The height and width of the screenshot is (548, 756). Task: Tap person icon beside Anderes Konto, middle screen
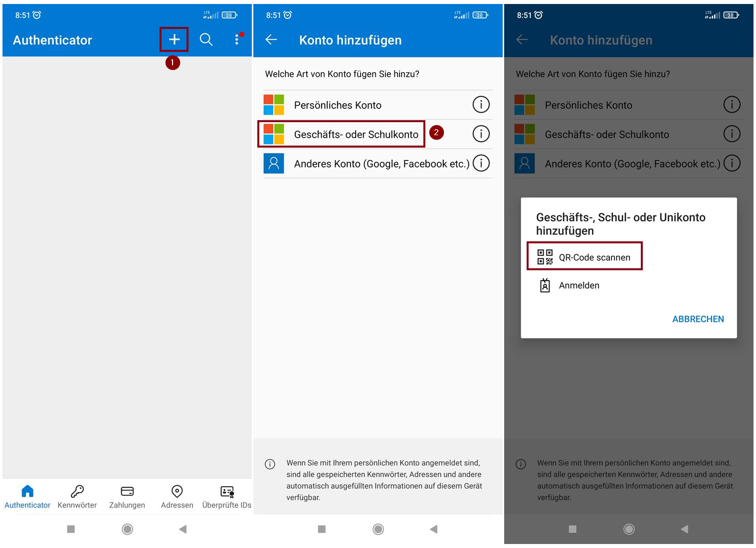[274, 163]
